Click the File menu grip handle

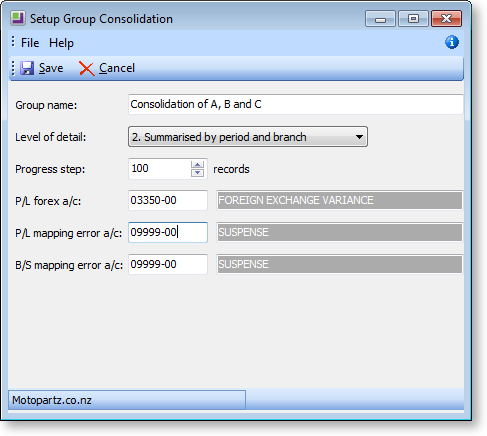pos(13,42)
